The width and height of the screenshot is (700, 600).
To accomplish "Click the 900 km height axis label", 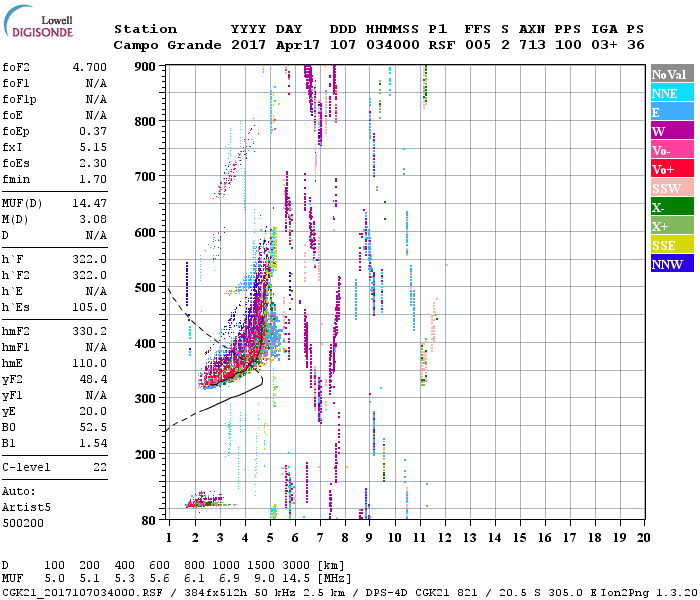I will coord(145,67).
